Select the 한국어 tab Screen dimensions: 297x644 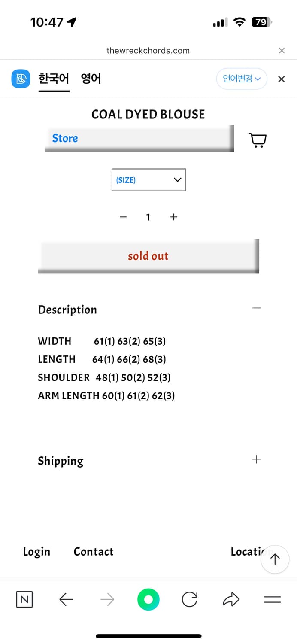(54, 79)
